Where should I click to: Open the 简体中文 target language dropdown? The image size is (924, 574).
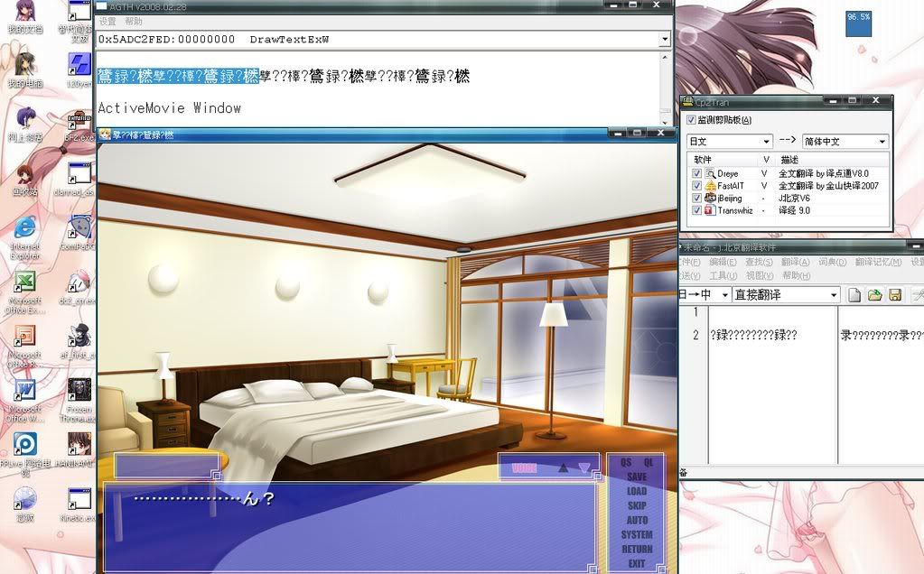pyautogui.click(x=882, y=142)
